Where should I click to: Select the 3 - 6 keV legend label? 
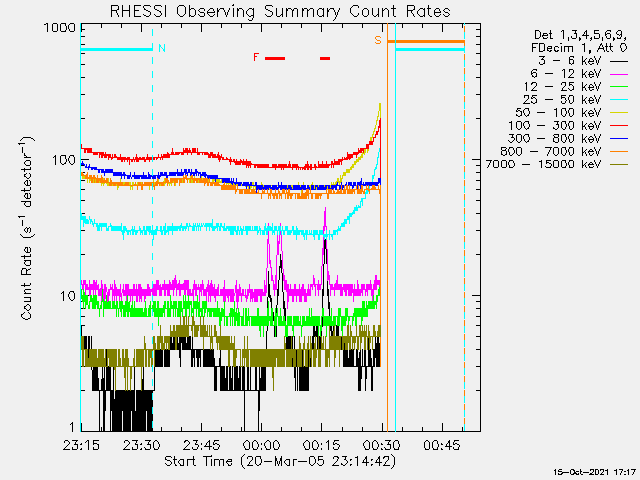point(570,61)
